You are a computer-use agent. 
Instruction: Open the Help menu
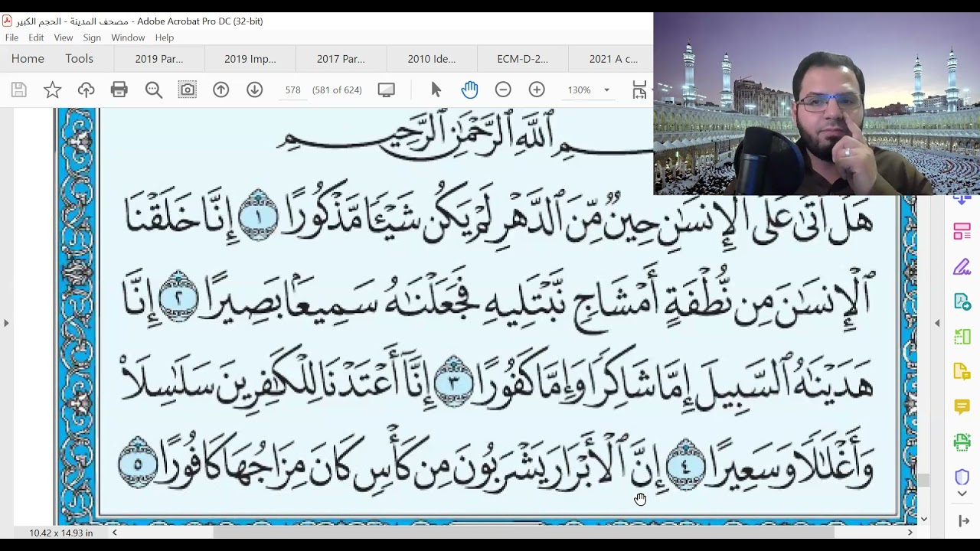165,37
